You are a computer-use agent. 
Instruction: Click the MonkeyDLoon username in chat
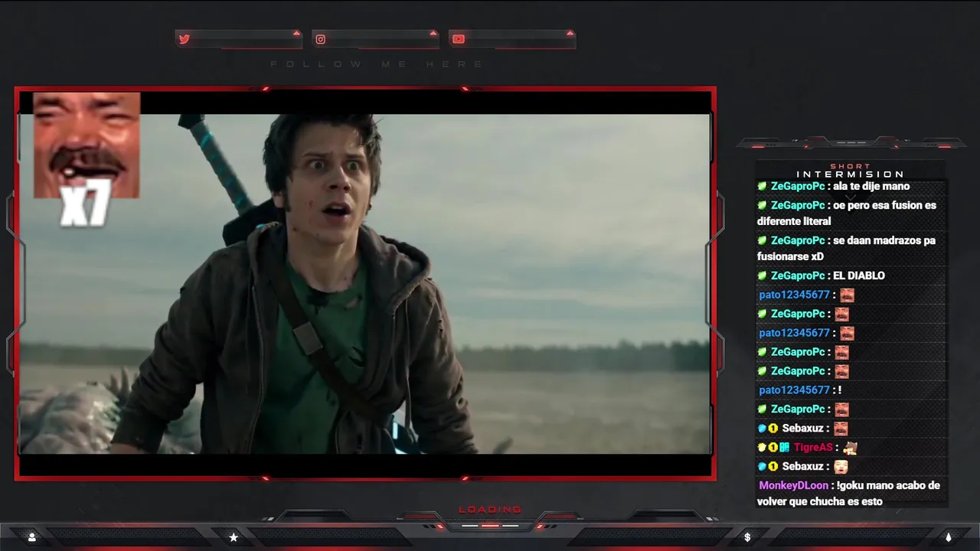tap(793, 486)
